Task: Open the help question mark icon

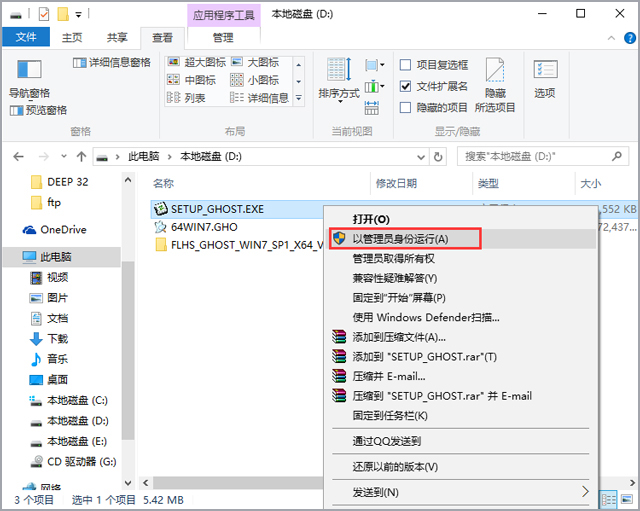Action: click(629, 38)
